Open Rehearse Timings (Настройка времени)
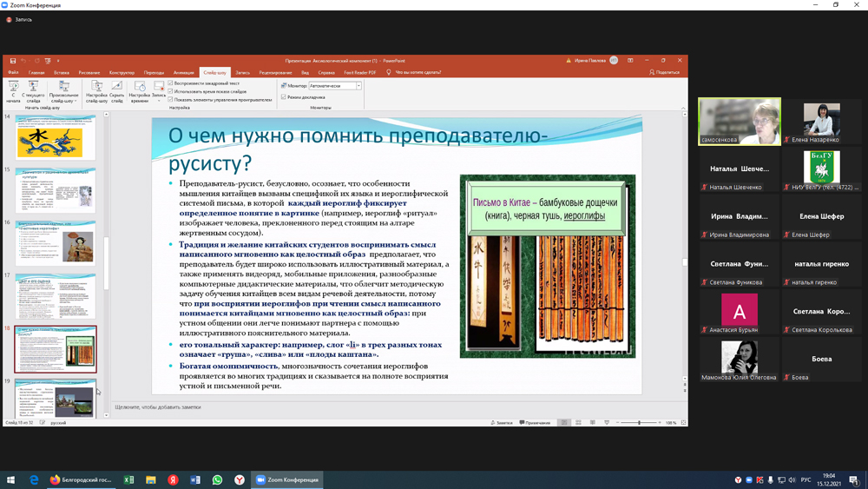 (x=140, y=91)
